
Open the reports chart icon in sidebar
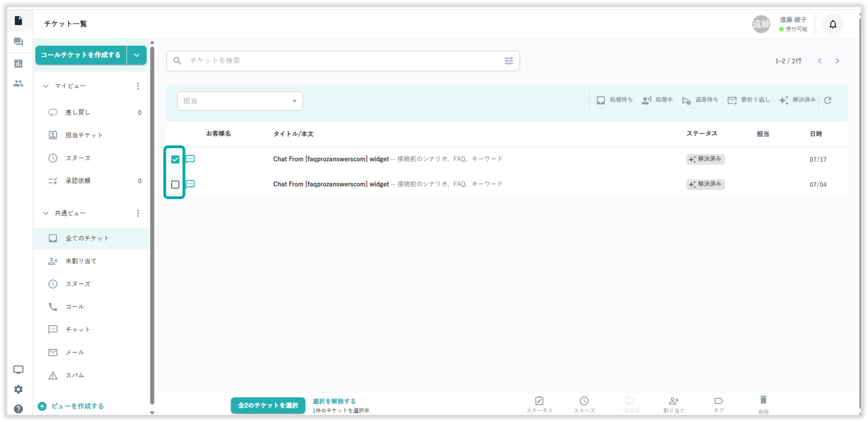click(x=18, y=63)
